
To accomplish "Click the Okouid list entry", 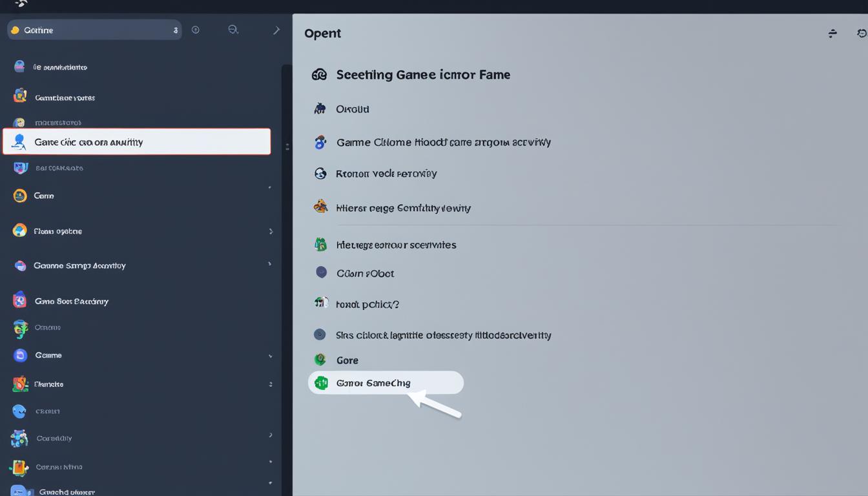I will point(353,109).
